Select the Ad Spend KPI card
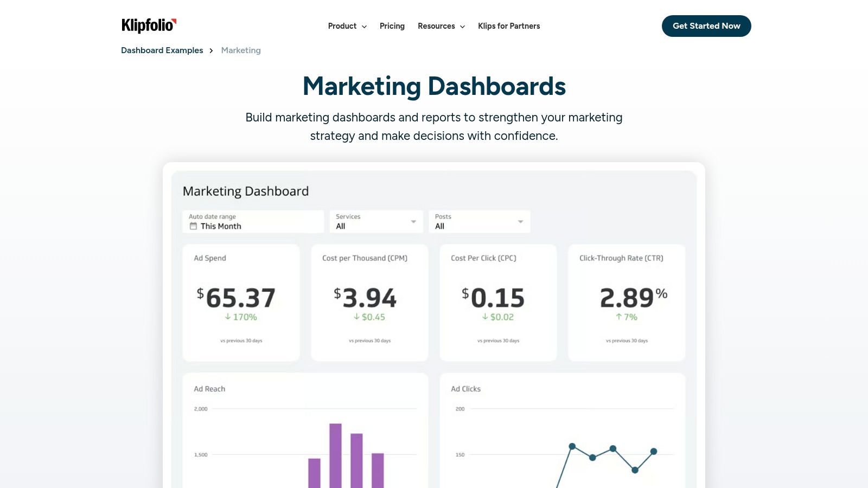This screenshot has width=868, height=488. pyautogui.click(x=241, y=302)
